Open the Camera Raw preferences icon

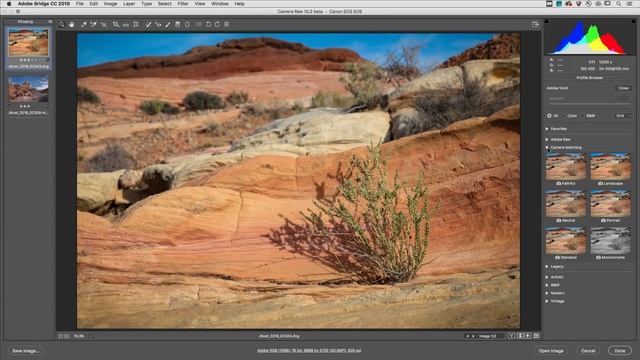pyautogui.click(x=199, y=24)
